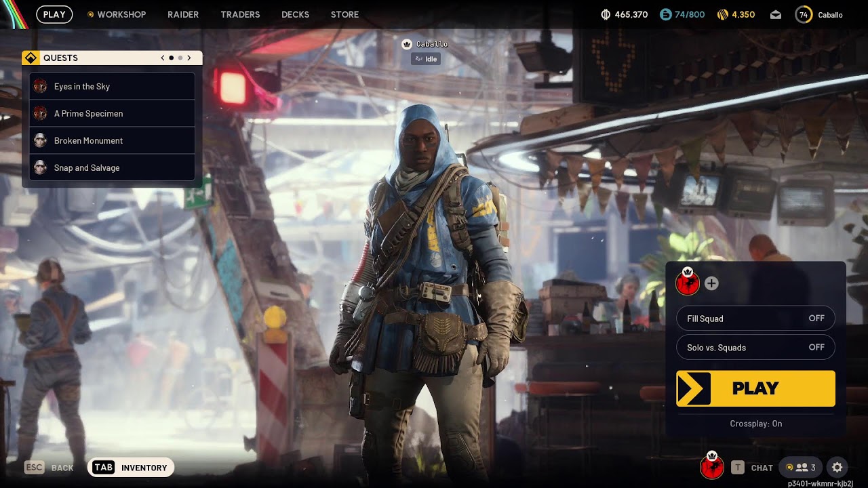This screenshot has height=488, width=868.
Task: Go to the TRADERS tab
Action: 240,14
